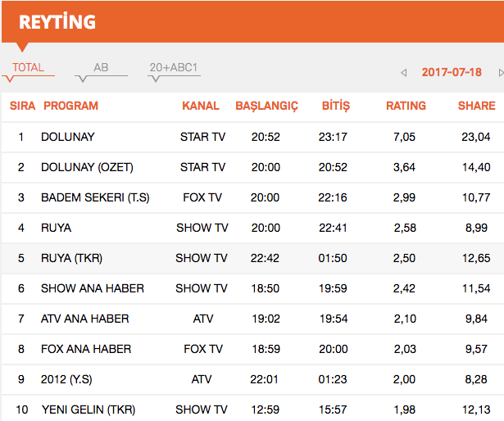
Task: Sort by SHARE column header
Action: point(476,106)
